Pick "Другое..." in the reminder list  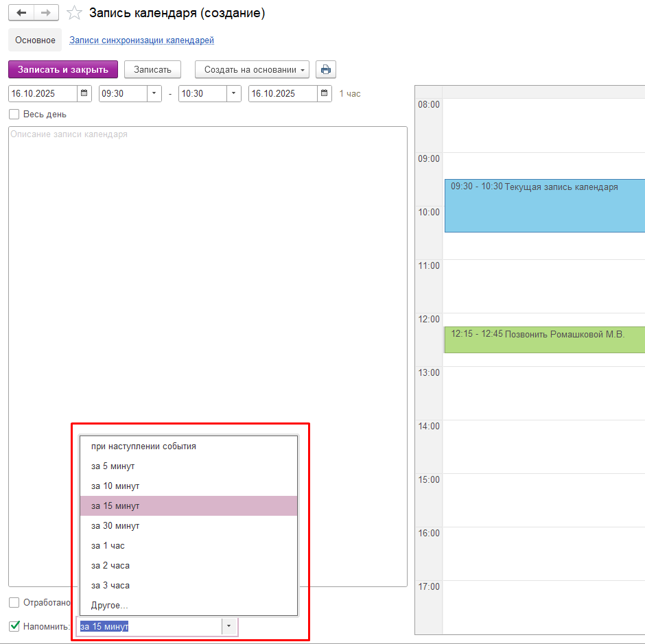(x=110, y=605)
